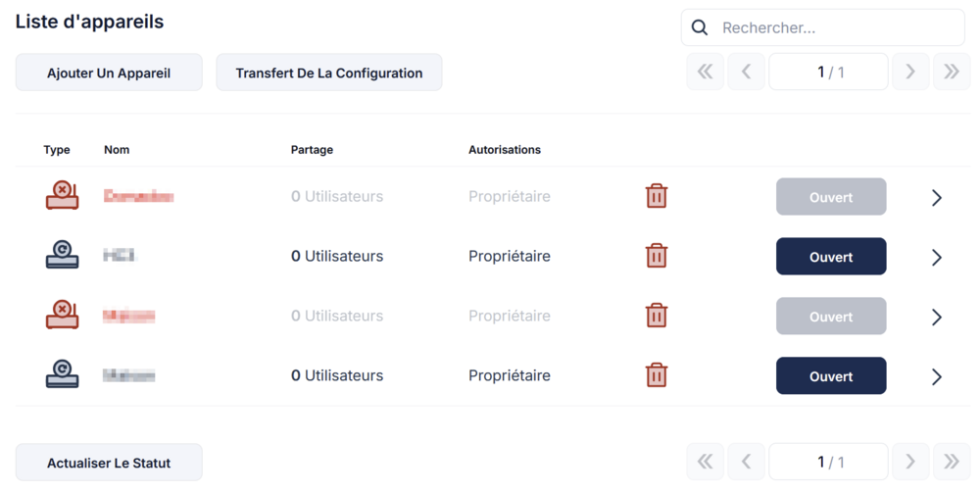Jump to last page in top pagination
The image size is (980, 492).
pyautogui.click(x=952, y=72)
